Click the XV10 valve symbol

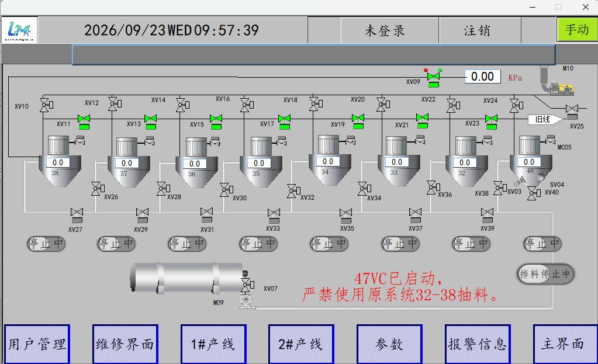click(x=46, y=104)
